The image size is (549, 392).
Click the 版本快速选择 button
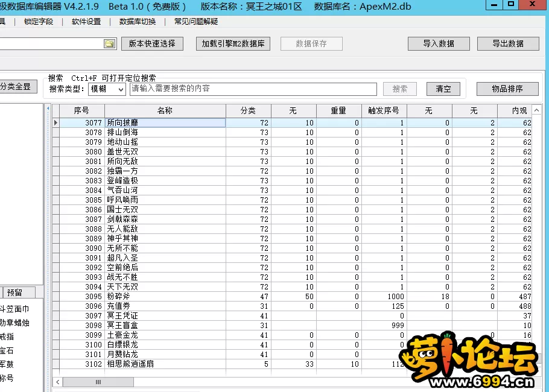tap(152, 44)
